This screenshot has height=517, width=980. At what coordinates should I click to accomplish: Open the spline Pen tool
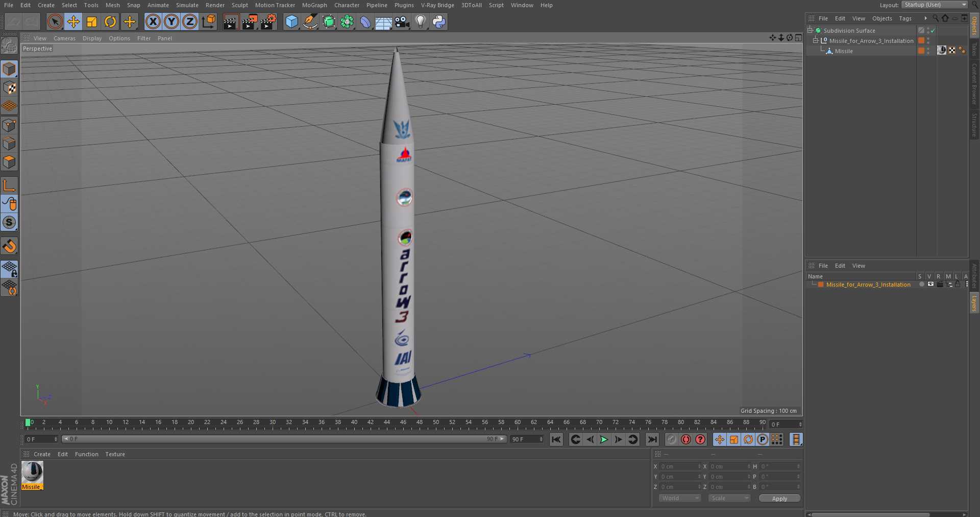coord(310,21)
